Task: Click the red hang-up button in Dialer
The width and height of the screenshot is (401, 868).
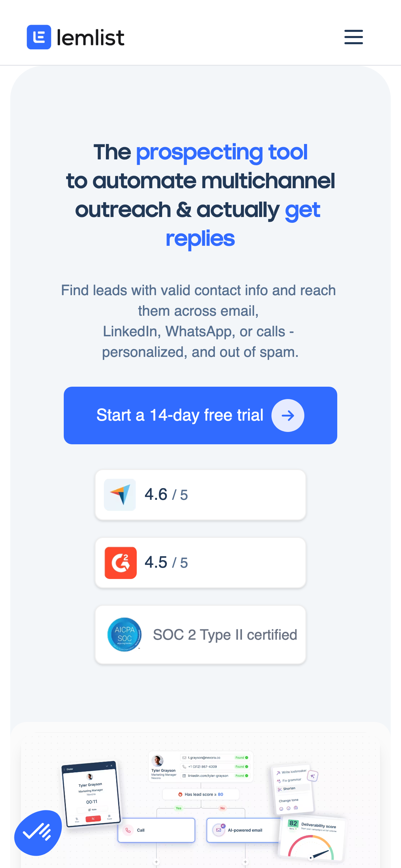Action: (93, 819)
